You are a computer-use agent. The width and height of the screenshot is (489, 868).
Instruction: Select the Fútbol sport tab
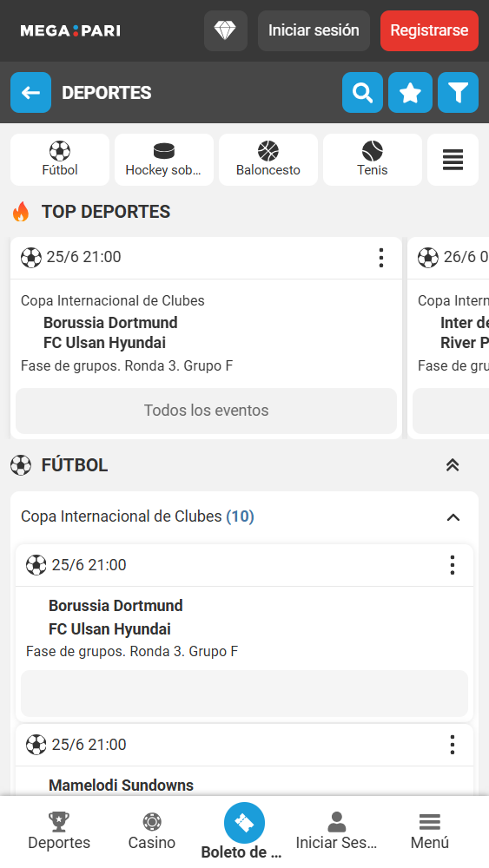(x=60, y=160)
